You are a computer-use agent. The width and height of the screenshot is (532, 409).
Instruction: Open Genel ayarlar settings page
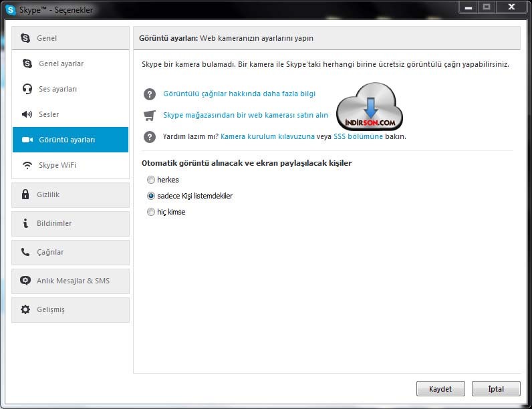tap(71, 63)
